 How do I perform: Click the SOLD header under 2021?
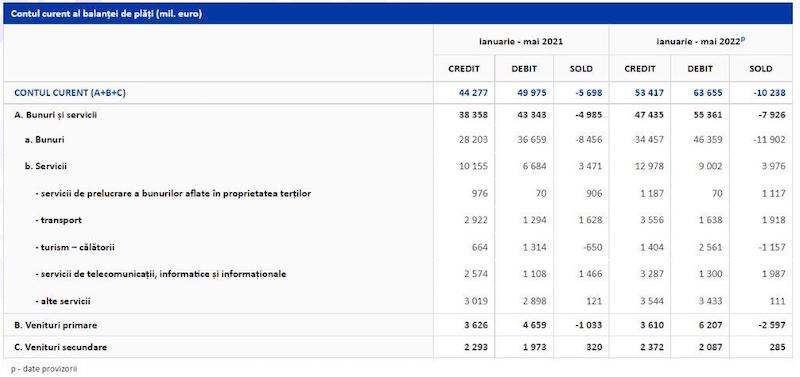[x=581, y=68]
